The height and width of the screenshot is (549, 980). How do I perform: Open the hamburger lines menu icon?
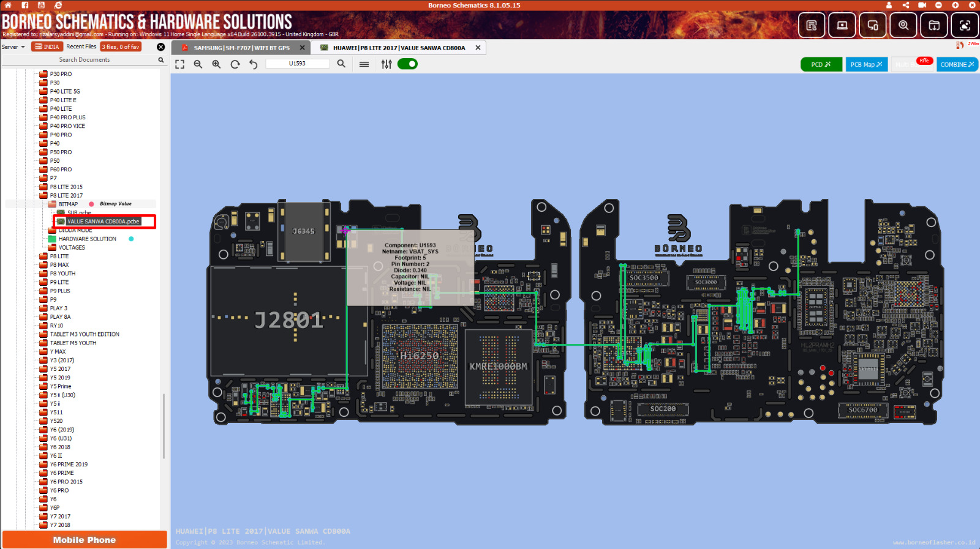[x=364, y=64]
